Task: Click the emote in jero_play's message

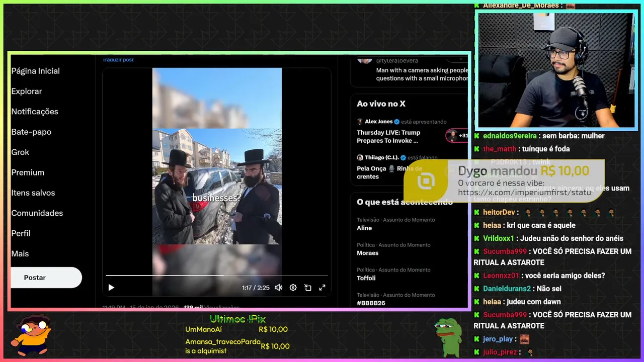Action: click(524, 339)
